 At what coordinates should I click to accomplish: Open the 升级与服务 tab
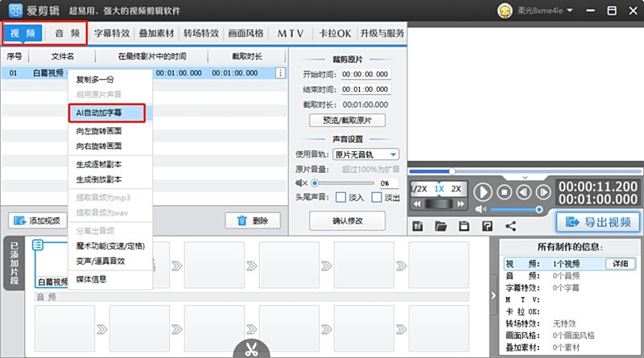click(x=382, y=33)
